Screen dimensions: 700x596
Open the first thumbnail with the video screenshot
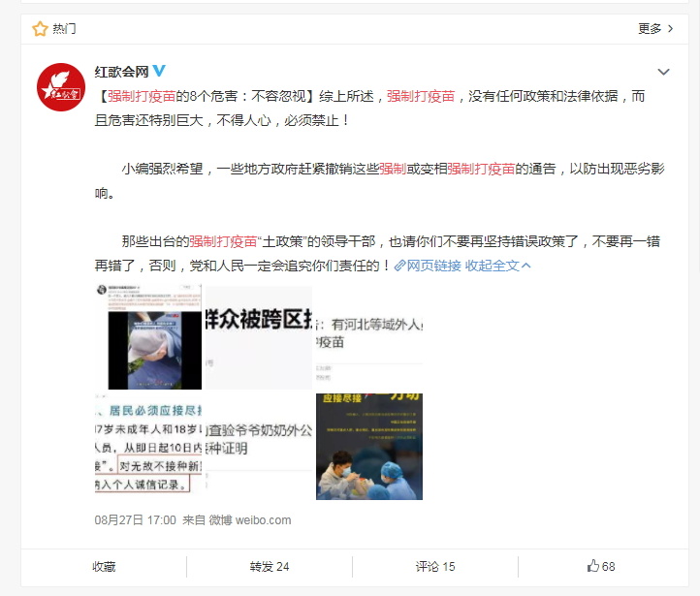[148, 336]
